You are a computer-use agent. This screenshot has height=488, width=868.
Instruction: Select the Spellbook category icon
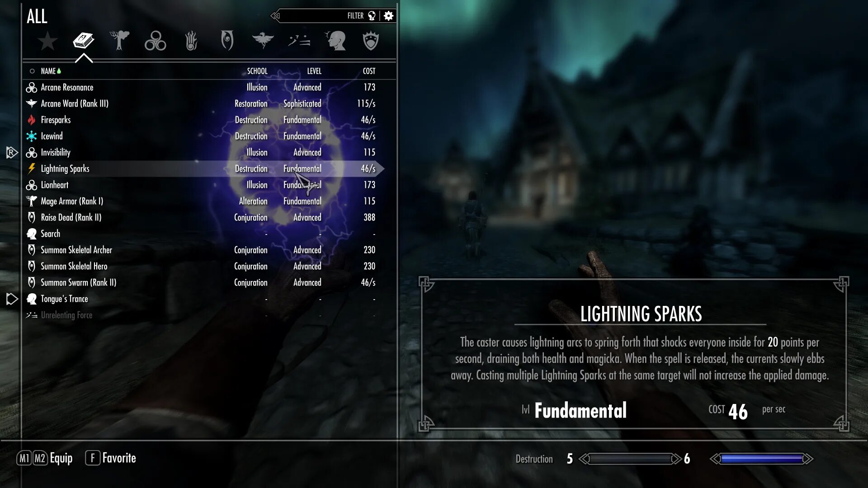click(84, 41)
